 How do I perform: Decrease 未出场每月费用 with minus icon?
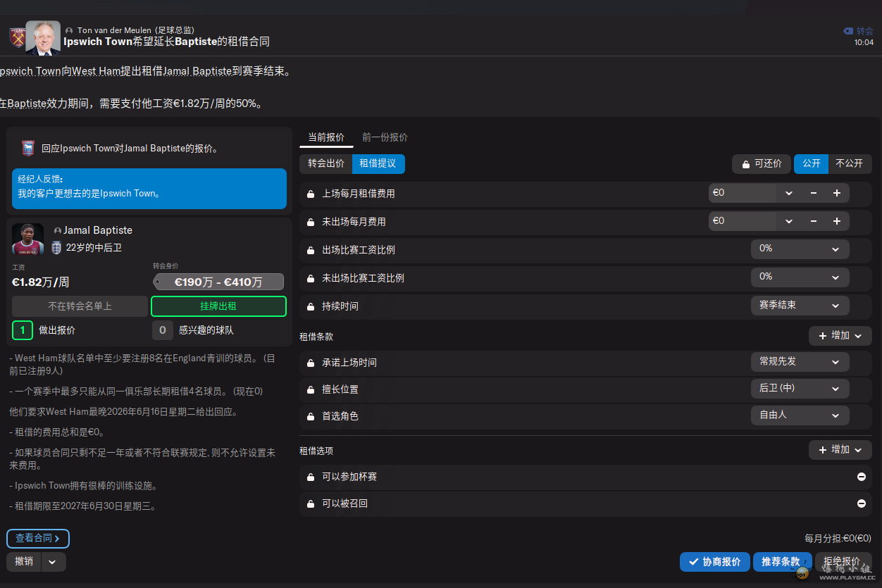pos(814,221)
